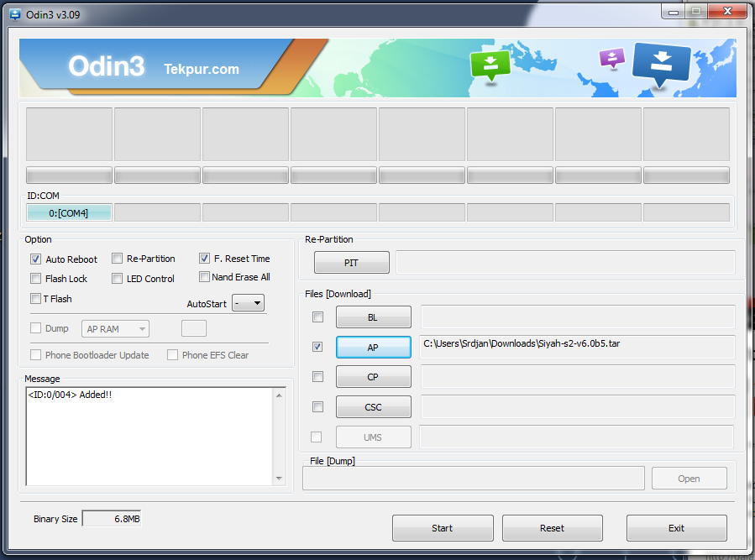755x560 pixels.
Task: Click the Exit button
Action: click(x=677, y=528)
